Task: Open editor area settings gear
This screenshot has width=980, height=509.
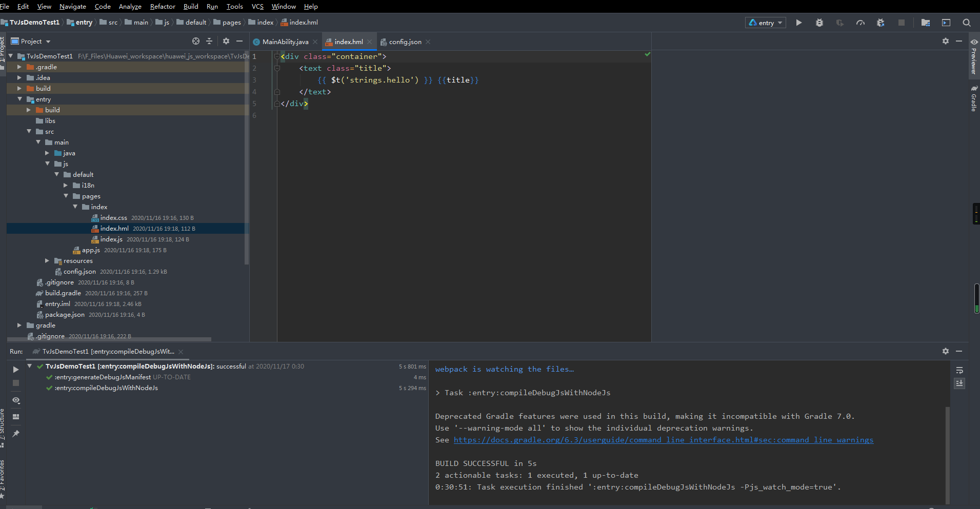Action: pos(946,41)
